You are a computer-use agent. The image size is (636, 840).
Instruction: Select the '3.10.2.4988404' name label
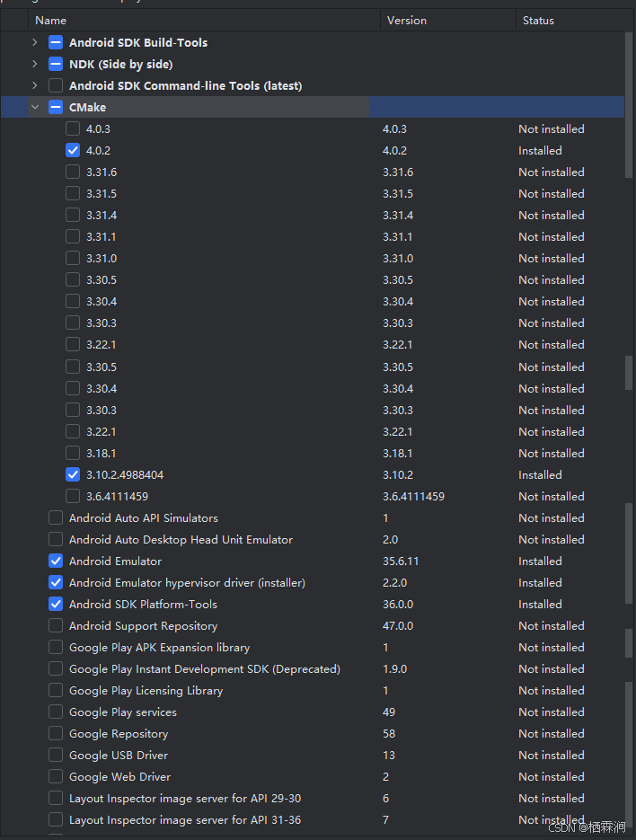pyautogui.click(x=125, y=474)
